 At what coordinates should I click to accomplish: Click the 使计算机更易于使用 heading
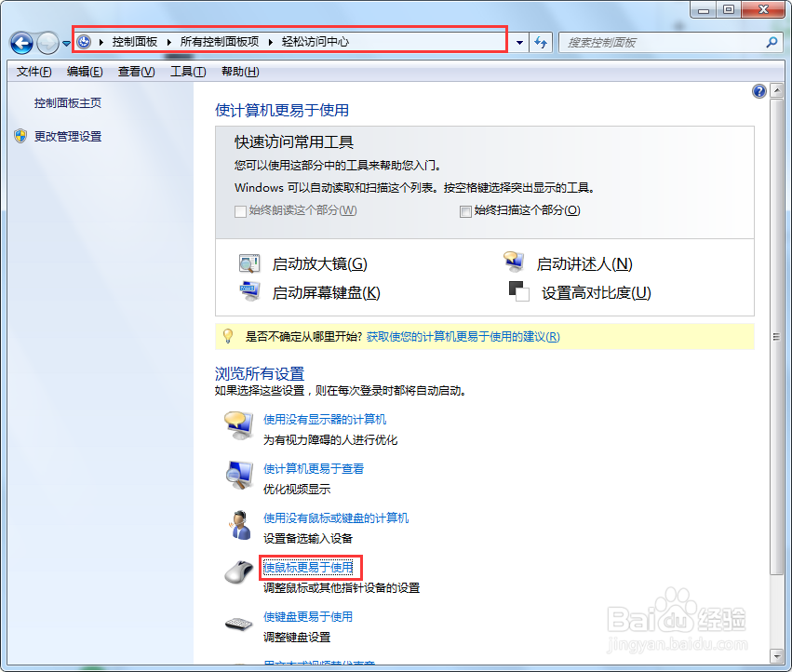[x=282, y=110]
